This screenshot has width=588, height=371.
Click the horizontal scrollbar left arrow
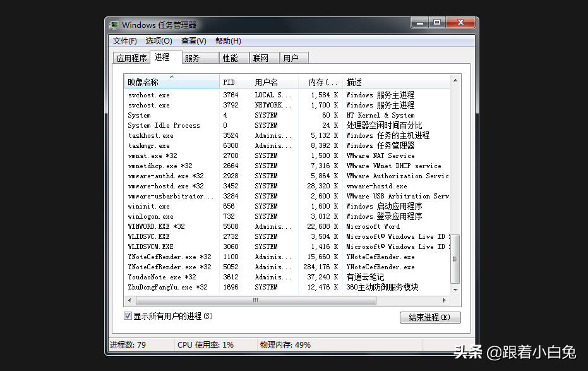[129, 300]
